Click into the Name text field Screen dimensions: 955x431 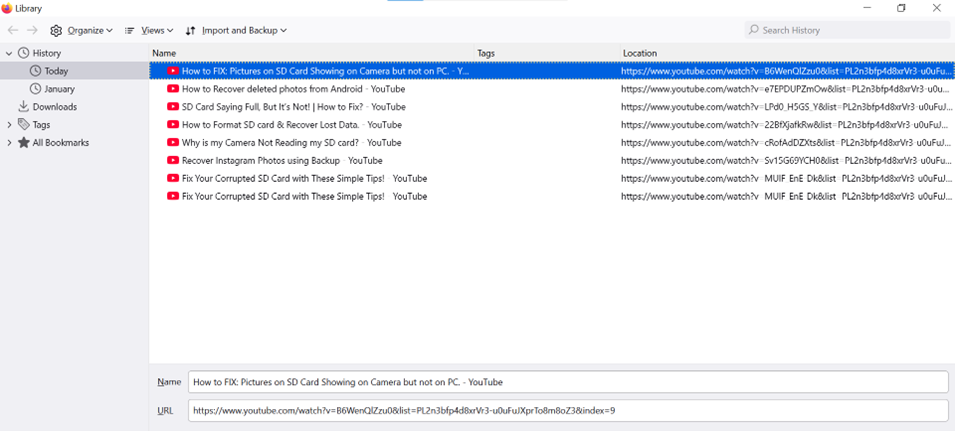coord(568,382)
